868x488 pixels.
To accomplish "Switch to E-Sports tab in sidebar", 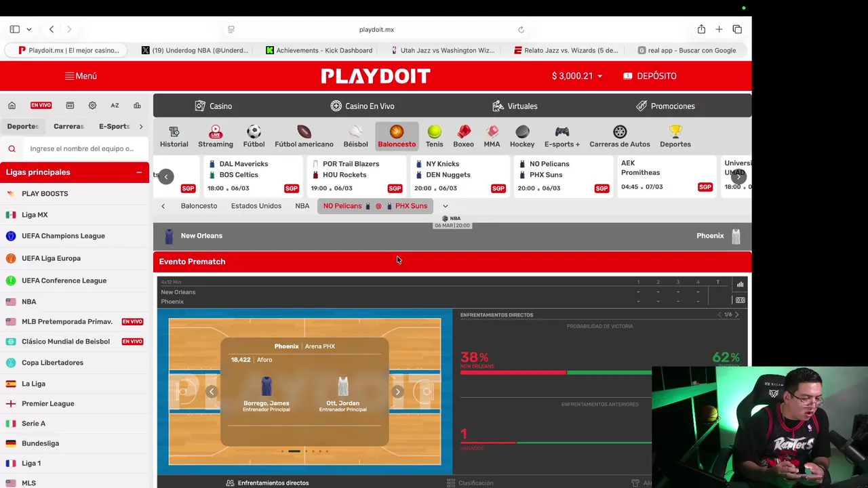I will pyautogui.click(x=114, y=126).
